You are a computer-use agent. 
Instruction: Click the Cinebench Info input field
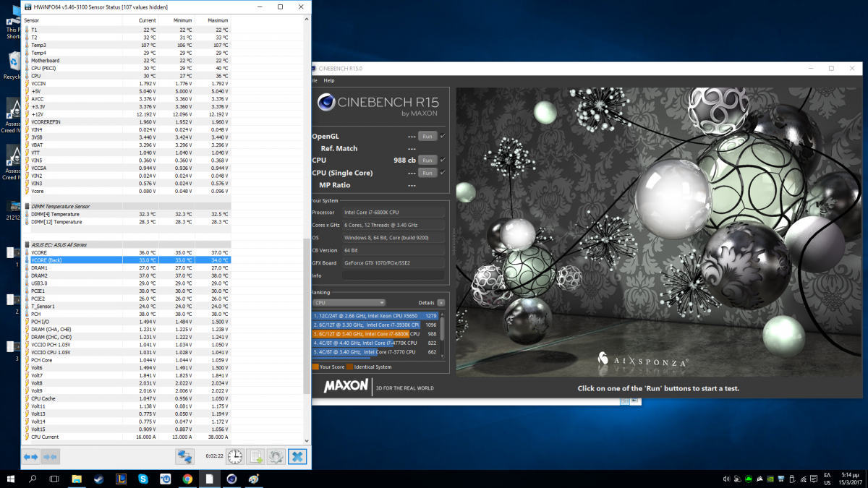pyautogui.click(x=394, y=275)
